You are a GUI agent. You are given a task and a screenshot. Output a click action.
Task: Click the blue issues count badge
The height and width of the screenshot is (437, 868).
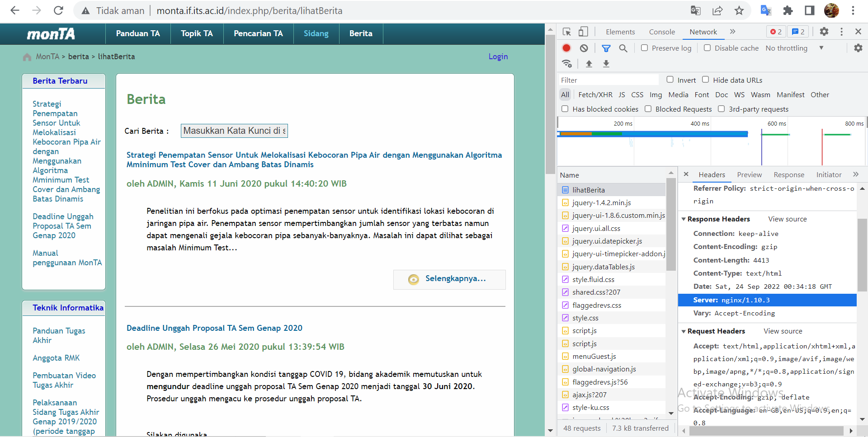pos(798,32)
